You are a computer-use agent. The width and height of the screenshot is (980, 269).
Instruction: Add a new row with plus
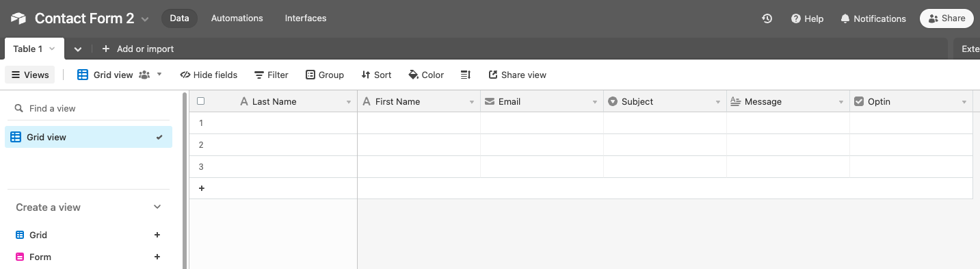point(201,188)
